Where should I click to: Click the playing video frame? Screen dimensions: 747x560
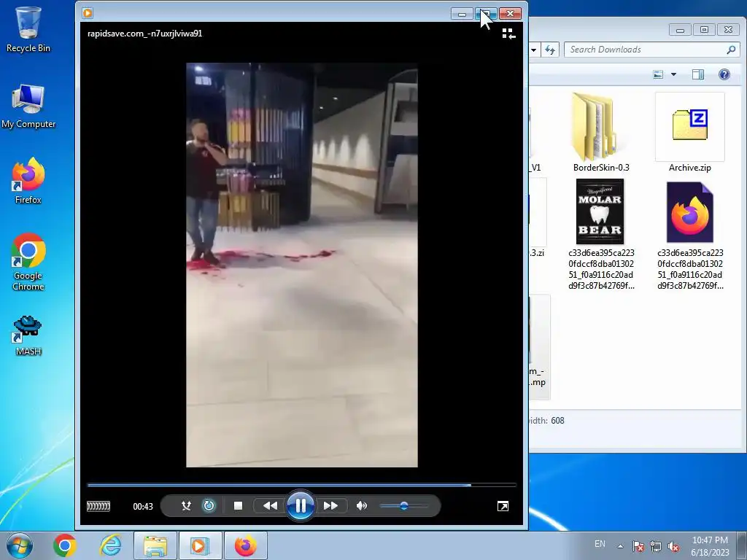tap(302, 265)
